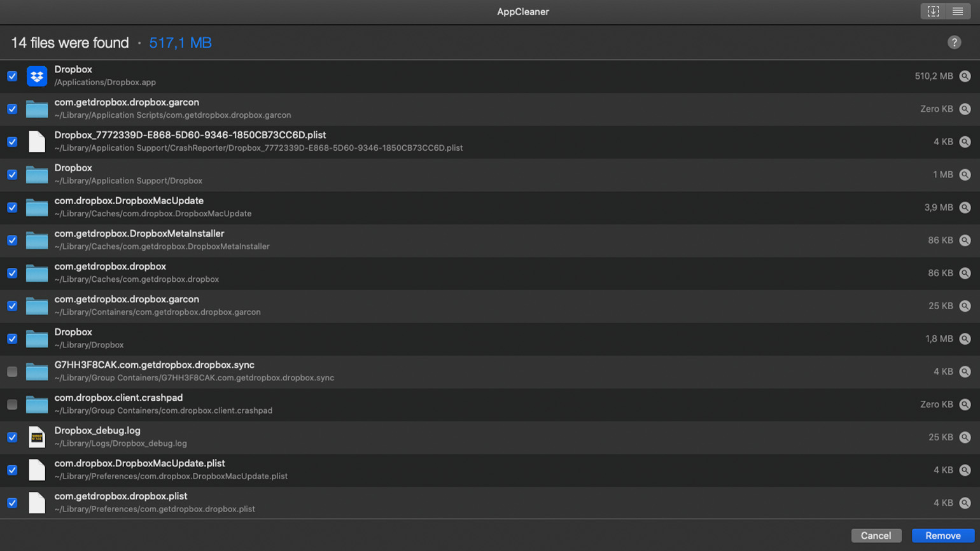Click magnifier for G7HH3F8CAK.com.getdropbox.dropbox.sync
This screenshot has width=980, height=551.
click(965, 372)
